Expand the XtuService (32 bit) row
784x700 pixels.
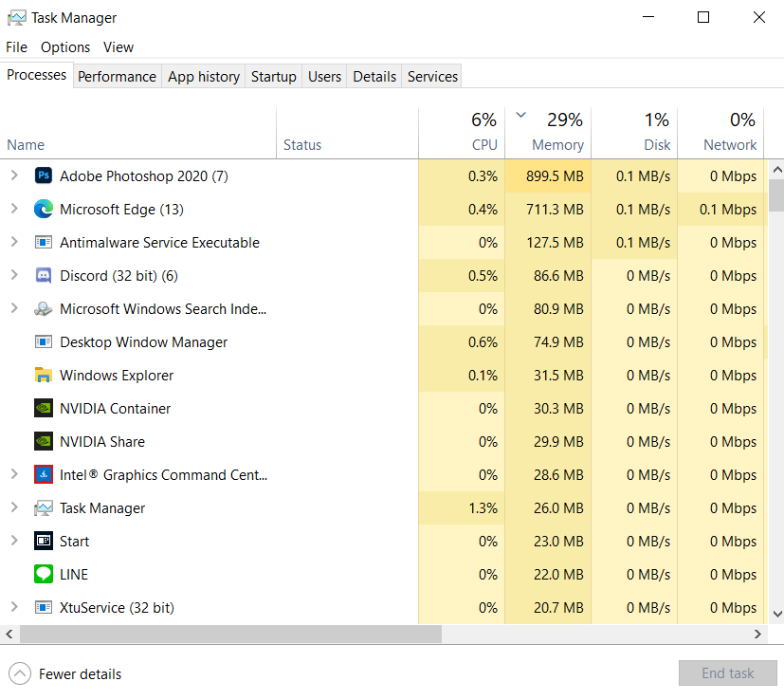pos(14,607)
